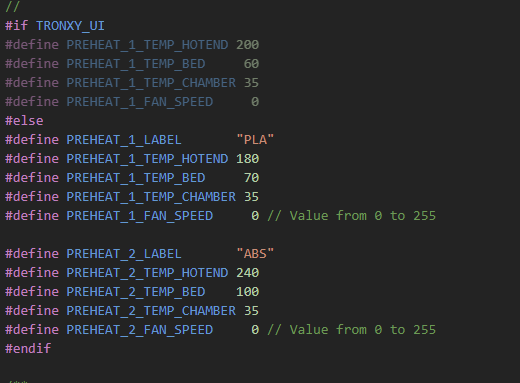Click the comment after PREHEAT_2_FAN_SPEED

click(x=352, y=330)
